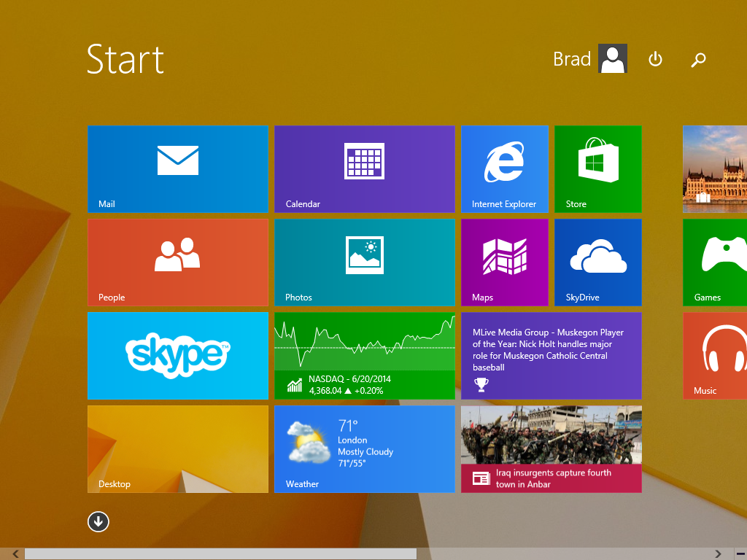Open the Desktop tile
Image resolution: width=747 pixels, height=560 pixels.
(x=178, y=449)
